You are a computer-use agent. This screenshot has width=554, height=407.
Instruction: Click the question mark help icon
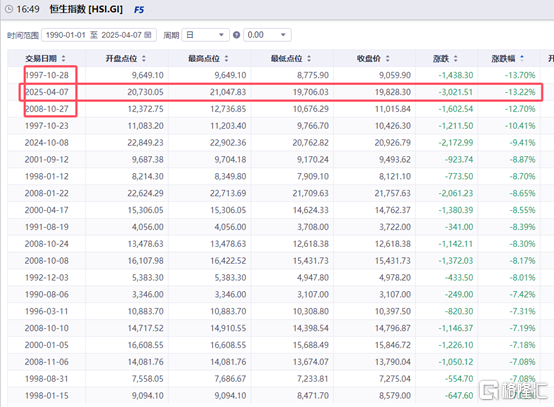[x=237, y=35]
